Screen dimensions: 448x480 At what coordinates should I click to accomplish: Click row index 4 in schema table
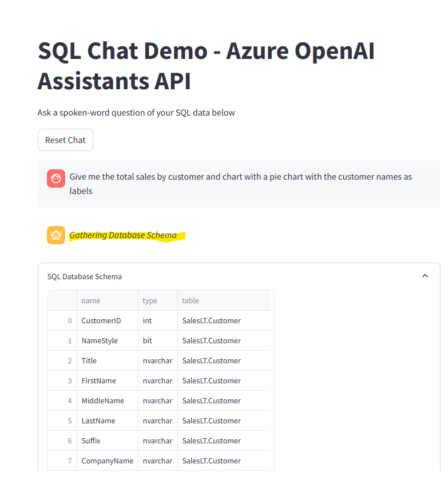(x=62, y=400)
